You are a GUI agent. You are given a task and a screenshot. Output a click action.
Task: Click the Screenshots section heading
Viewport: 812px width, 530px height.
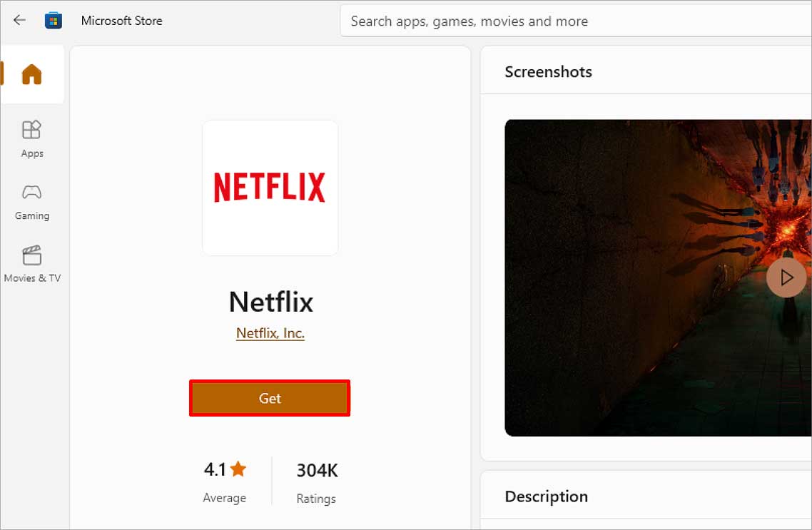click(549, 72)
